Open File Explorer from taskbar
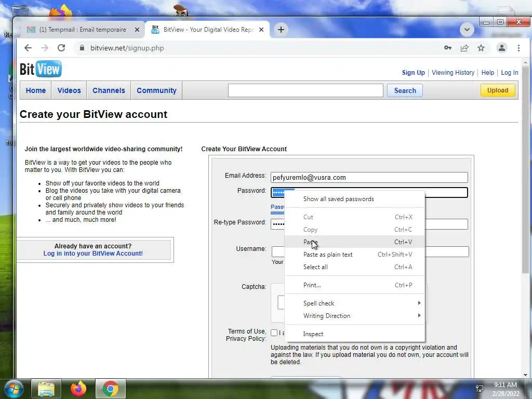532x399 pixels. click(46, 389)
